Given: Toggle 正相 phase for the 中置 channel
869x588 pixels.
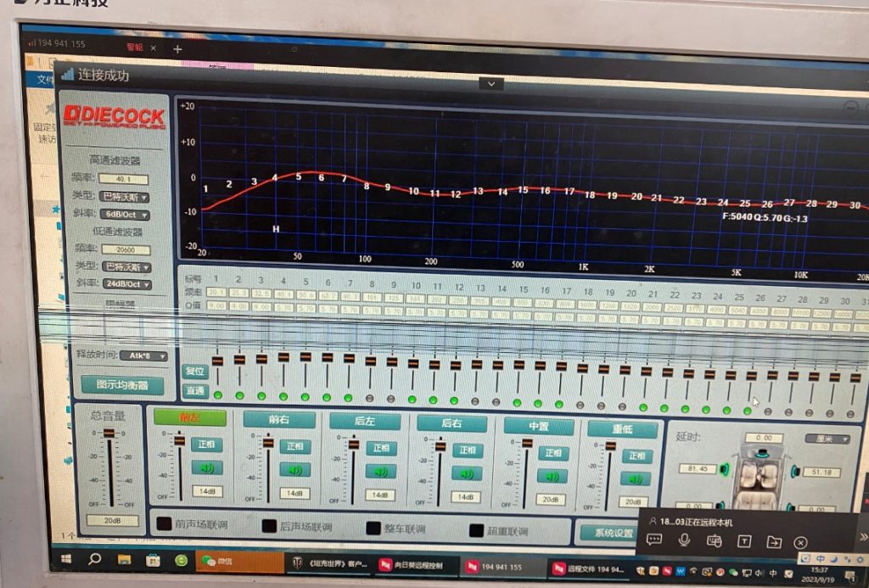Looking at the screenshot, I should coord(552,453).
